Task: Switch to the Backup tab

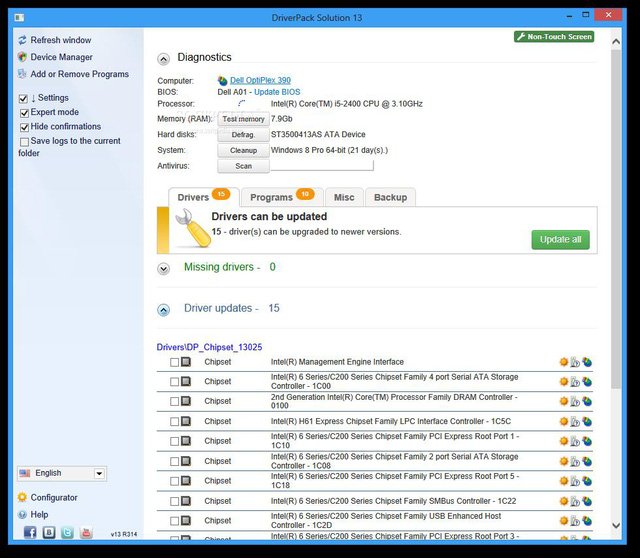Action: (390, 197)
